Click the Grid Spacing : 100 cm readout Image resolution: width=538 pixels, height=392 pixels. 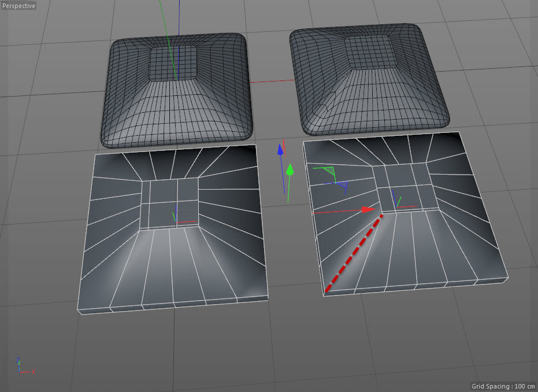click(x=503, y=386)
